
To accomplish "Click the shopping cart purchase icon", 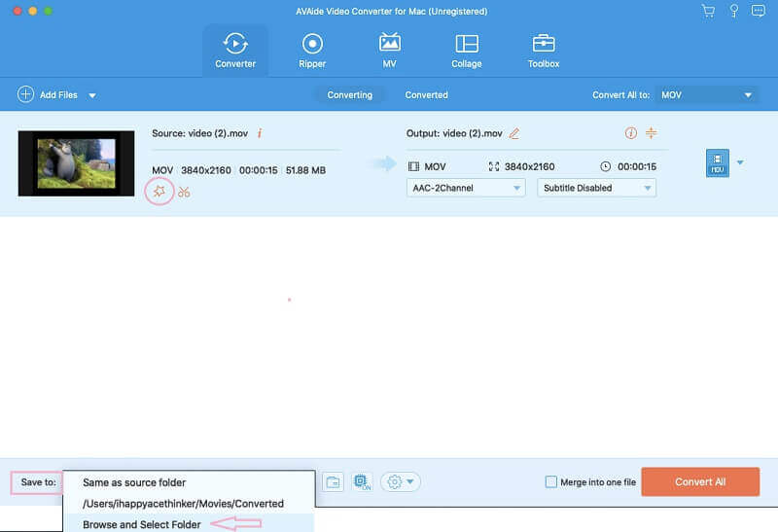I will [x=708, y=11].
